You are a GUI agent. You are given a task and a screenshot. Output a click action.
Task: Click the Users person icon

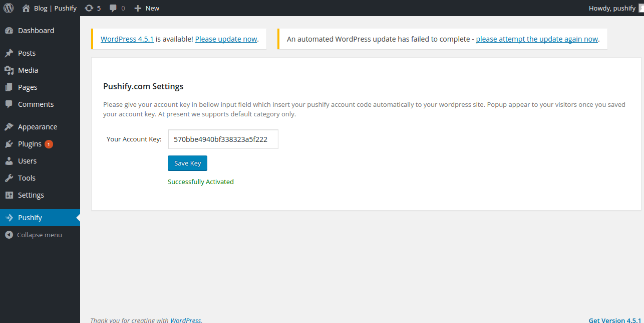coord(9,161)
